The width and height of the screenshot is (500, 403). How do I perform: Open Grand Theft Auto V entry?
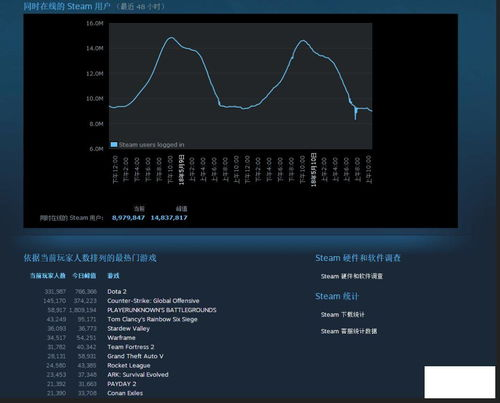(135, 356)
